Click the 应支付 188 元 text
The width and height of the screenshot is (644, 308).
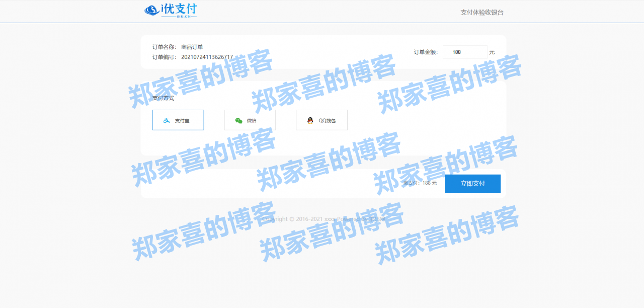point(420,183)
